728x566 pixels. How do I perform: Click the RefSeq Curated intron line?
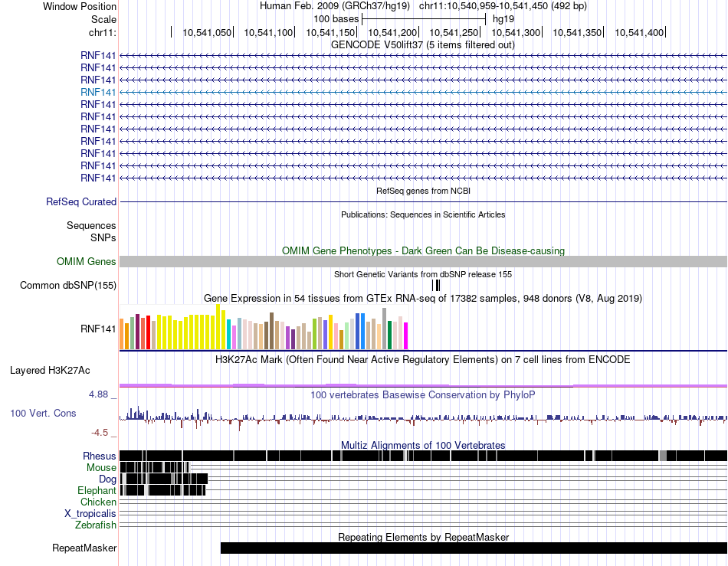tap(423, 201)
